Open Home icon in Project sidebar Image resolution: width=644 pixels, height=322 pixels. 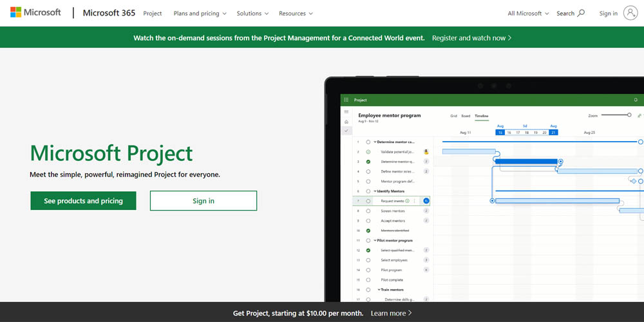click(346, 122)
